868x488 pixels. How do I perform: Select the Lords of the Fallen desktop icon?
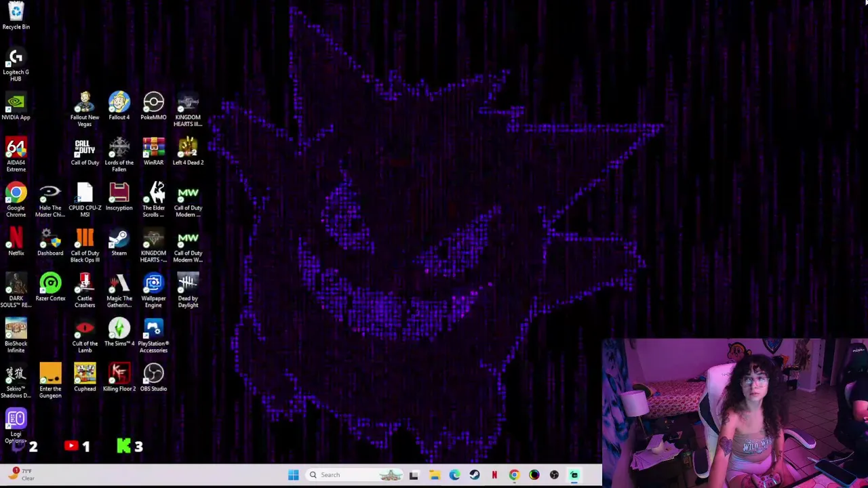coord(119,155)
